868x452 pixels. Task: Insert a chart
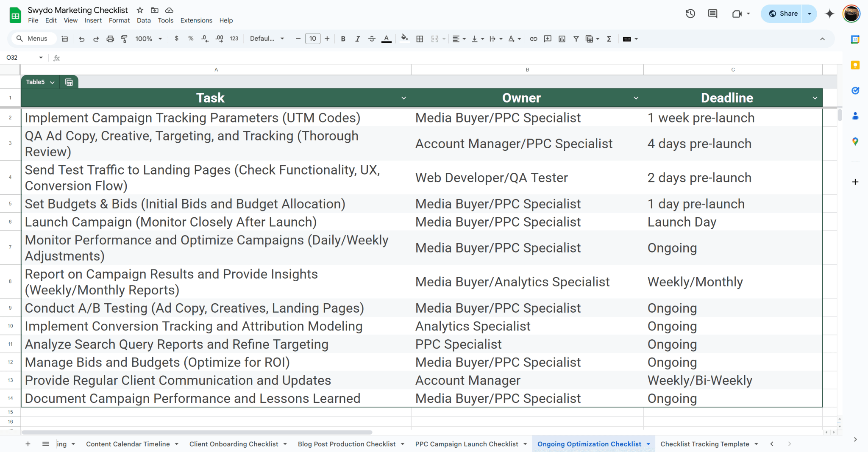[562, 39]
